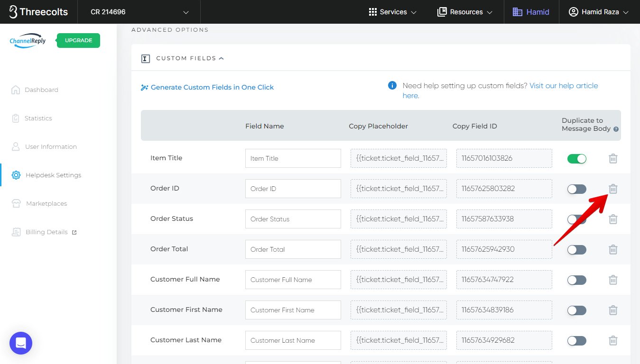Delete the Customer Last Name field

613,340
